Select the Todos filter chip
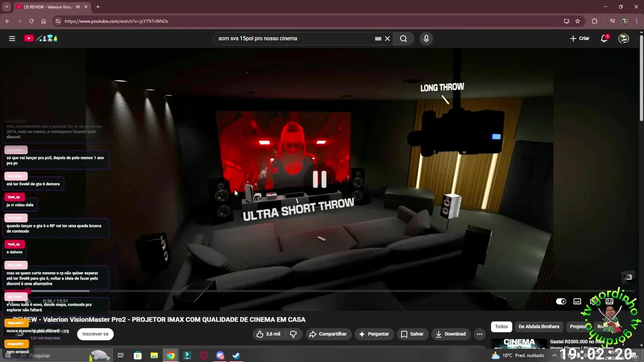 pos(502,326)
